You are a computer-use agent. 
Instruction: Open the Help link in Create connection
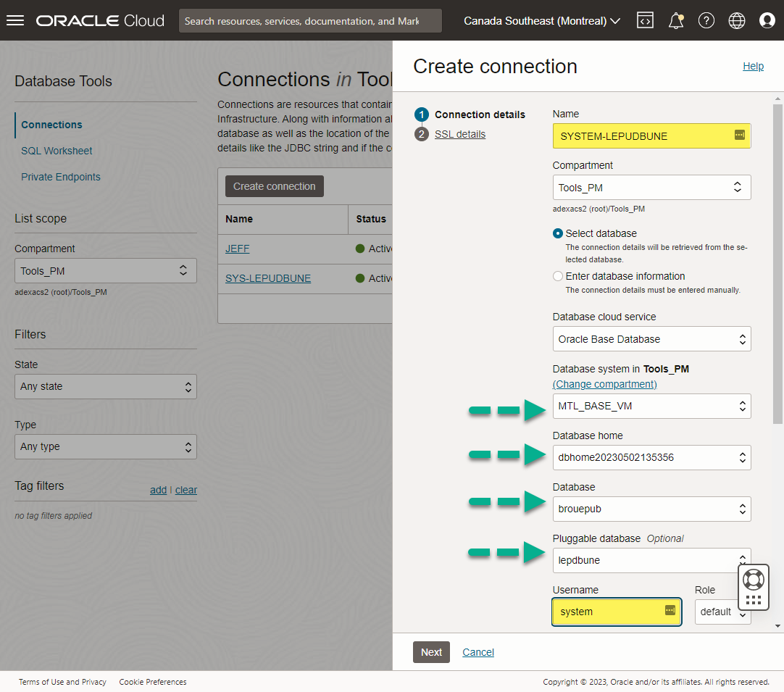coord(753,66)
